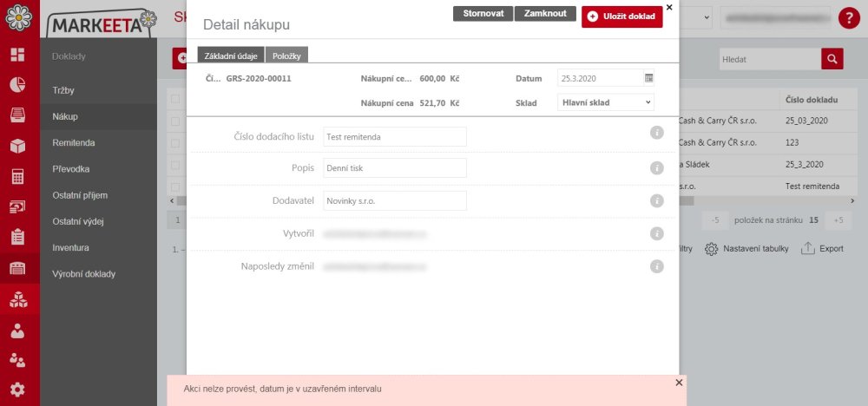Go to page 1 in pagination
868x406 pixels.
click(177, 220)
